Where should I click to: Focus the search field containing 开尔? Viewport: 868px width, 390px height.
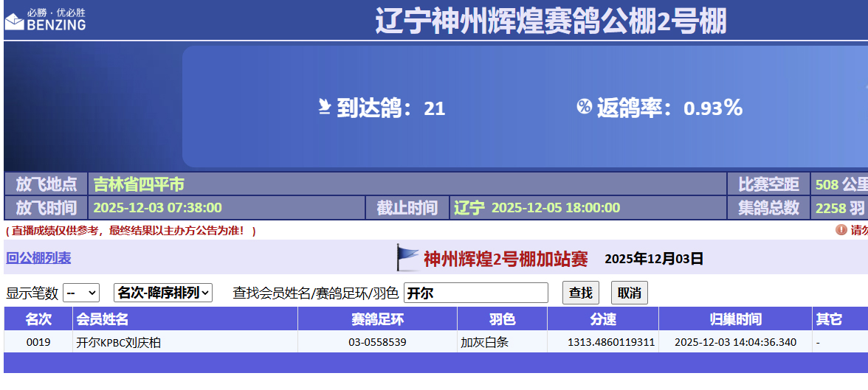[x=475, y=293]
